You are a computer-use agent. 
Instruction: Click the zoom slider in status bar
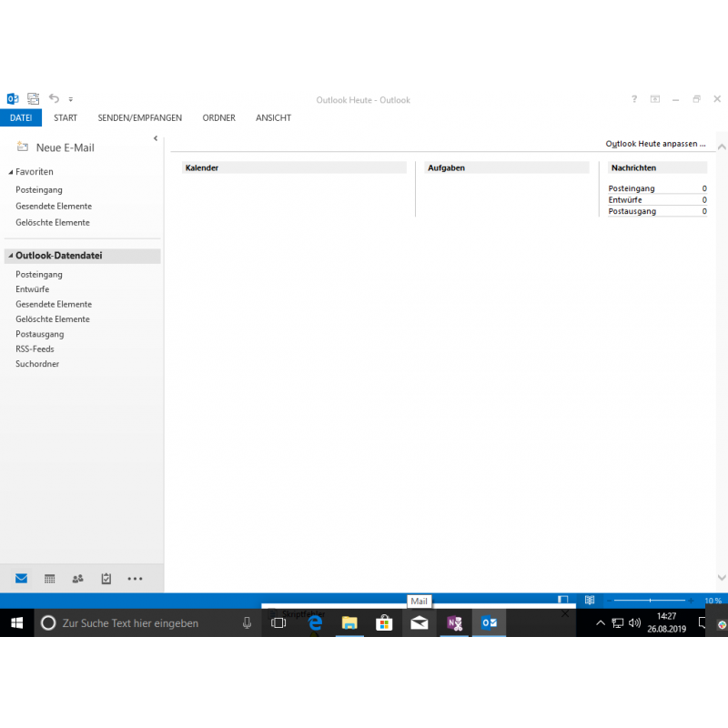(x=650, y=601)
